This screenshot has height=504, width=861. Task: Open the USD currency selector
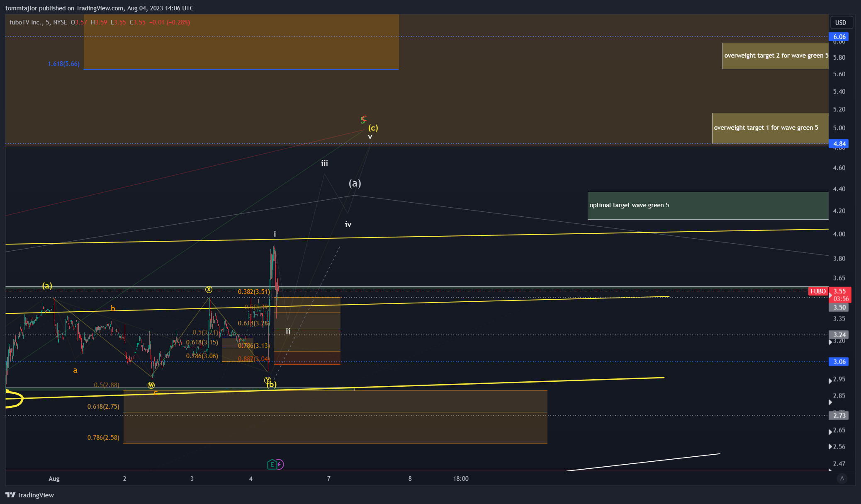(841, 22)
